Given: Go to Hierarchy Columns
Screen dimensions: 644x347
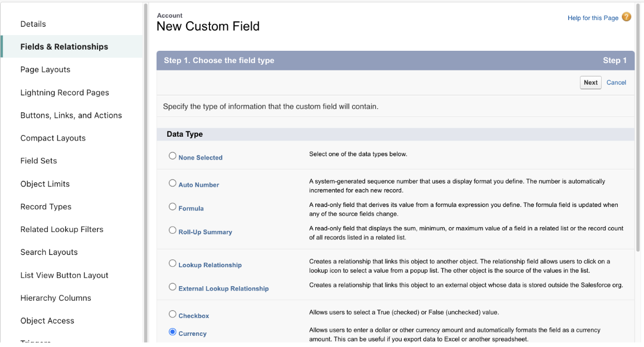Looking at the screenshot, I should [x=56, y=298].
